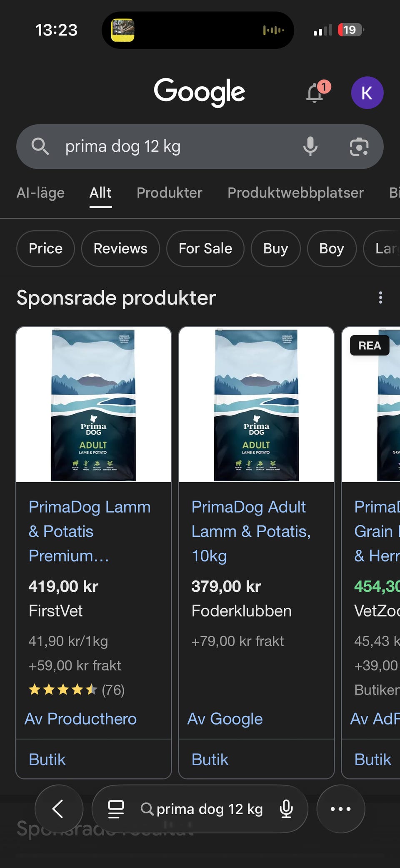Viewport: 400px width, 868px height.
Task: Switch to the AI-läge tab
Action: (x=40, y=193)
